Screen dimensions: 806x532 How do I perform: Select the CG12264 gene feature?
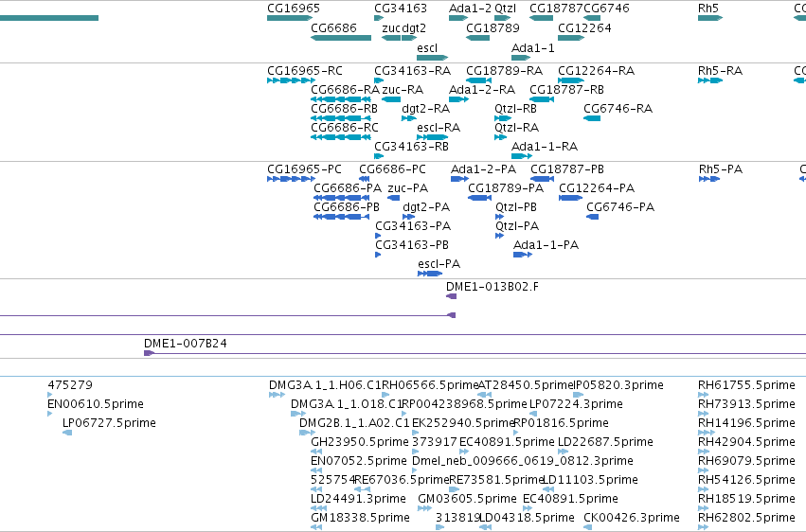pos(571,38)
